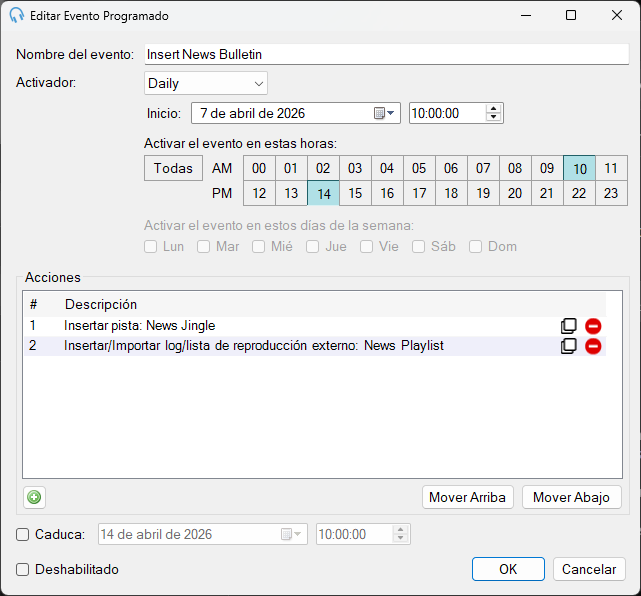Image resolution: width=641 pixels, height=596 pixels.
Task: Edit the Nombre del evento field
Action: point(386,54)
